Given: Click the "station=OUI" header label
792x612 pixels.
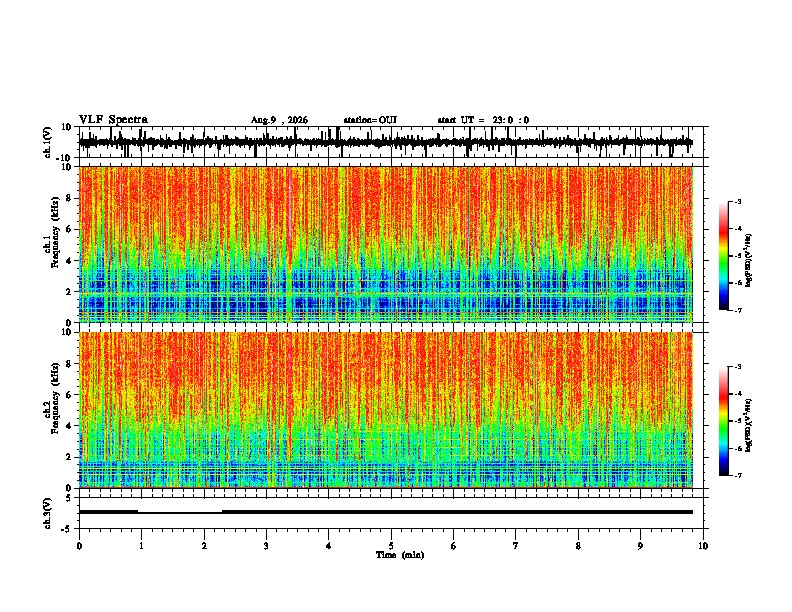Looking at the screenshot, I should (370, 120).
